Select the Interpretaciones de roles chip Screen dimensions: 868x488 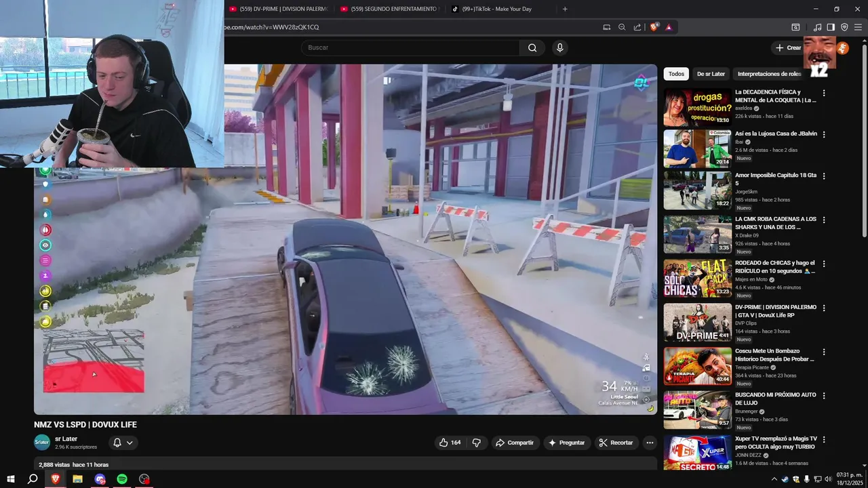point(769,74)
